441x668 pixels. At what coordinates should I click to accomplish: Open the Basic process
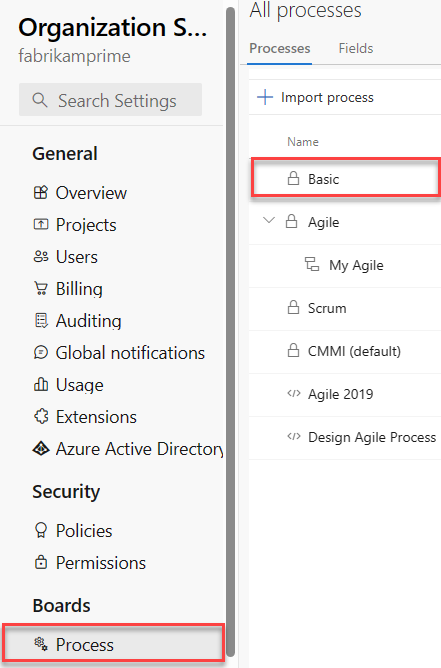click(345, 179)
